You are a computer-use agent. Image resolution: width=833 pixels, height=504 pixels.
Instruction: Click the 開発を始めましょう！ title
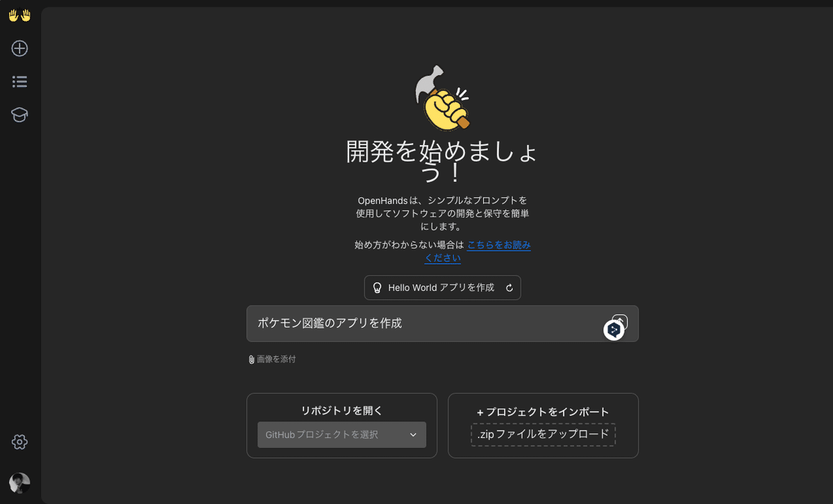[442, 161]
